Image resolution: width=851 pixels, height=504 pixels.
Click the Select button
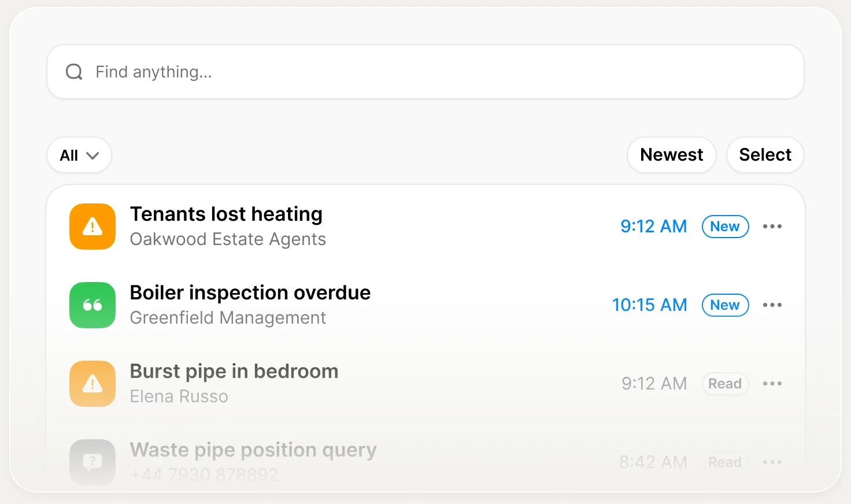pos(765,155)
